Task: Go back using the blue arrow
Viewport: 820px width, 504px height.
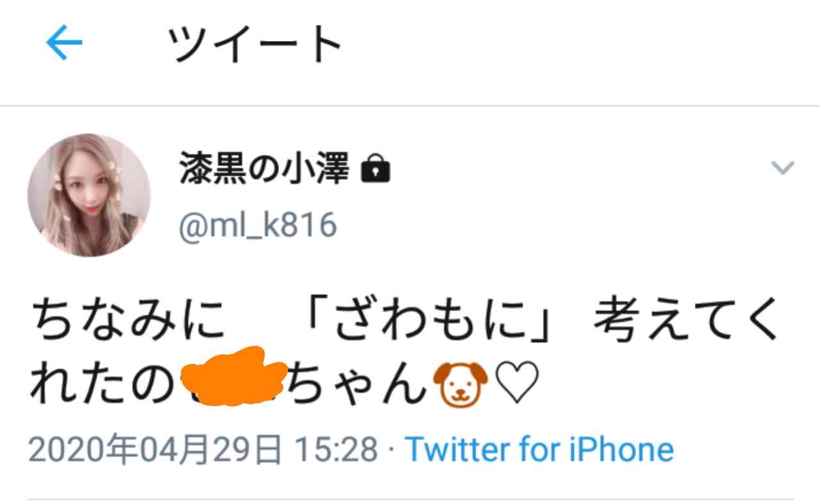Action: pos(65,44)
